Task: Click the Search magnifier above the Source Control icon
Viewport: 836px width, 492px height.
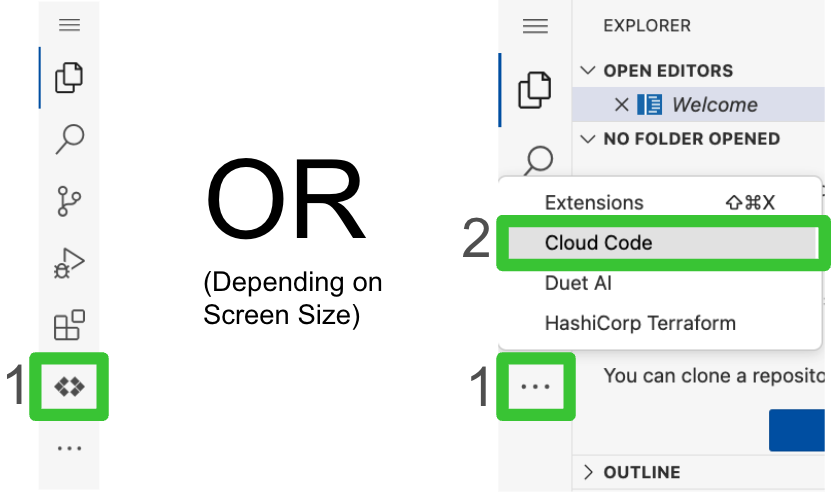Action: [69, 139]
